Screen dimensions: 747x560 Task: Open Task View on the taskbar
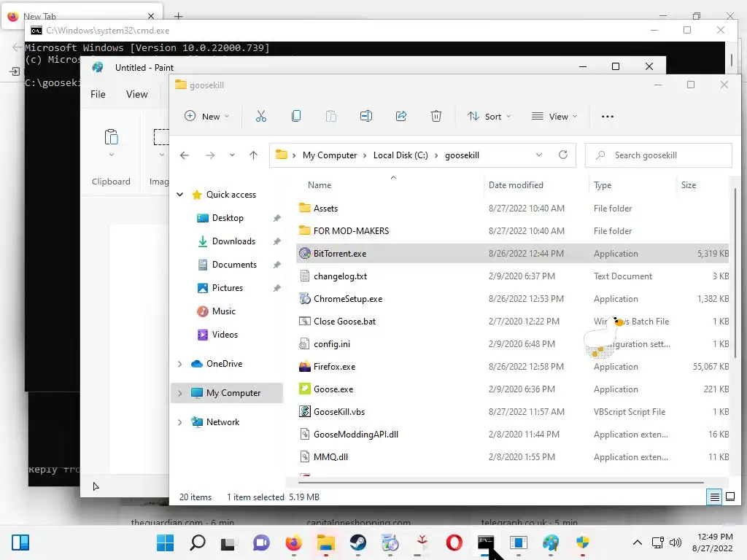point(228,543)
